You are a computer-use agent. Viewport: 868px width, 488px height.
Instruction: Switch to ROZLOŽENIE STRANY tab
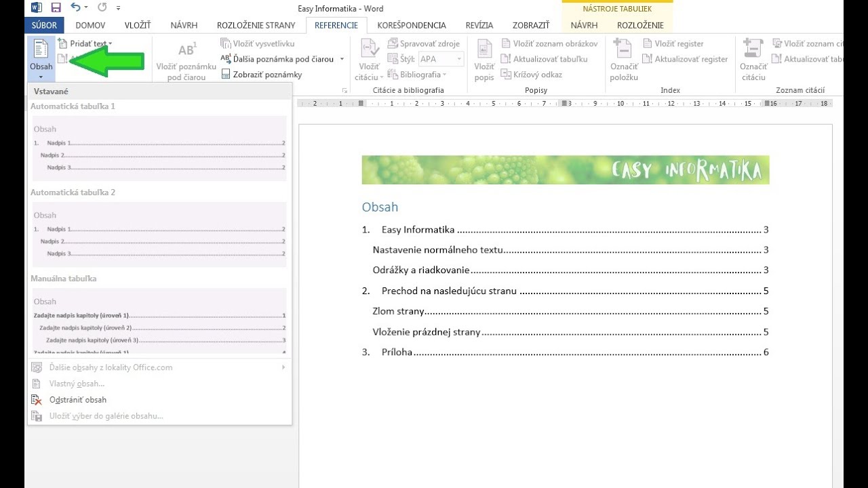point(256,25)
